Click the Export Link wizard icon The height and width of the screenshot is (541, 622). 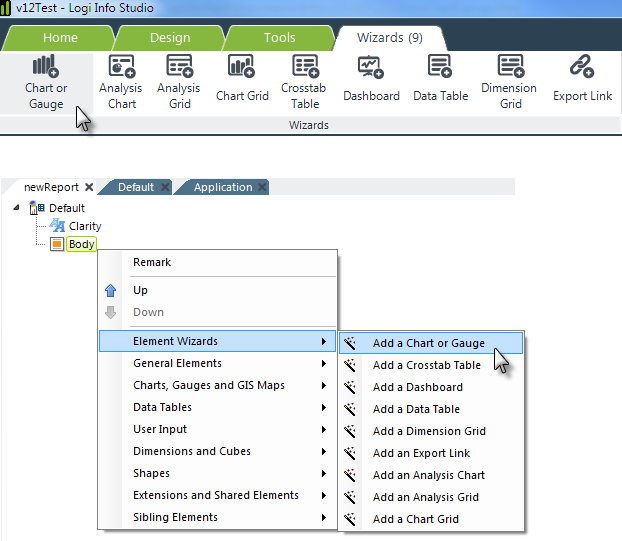point(582,80)
